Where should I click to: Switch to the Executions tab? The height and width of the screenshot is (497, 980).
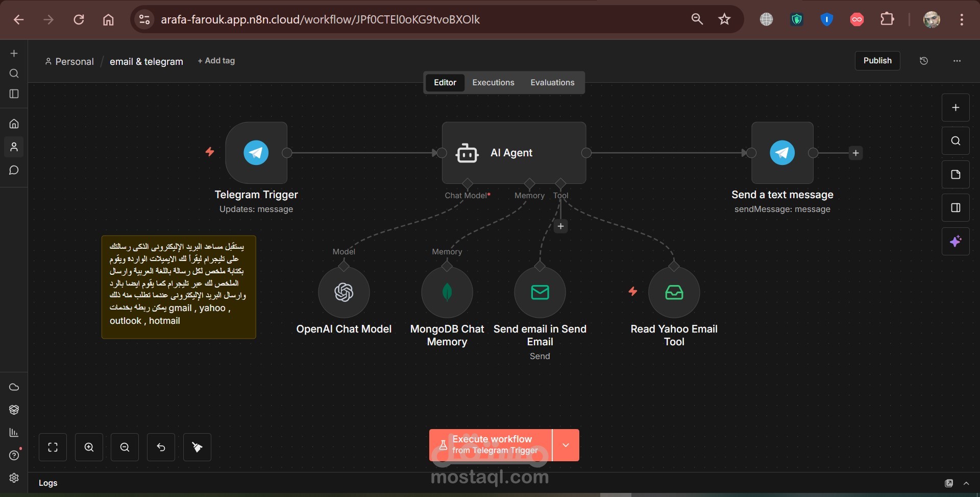click(493, 83)
